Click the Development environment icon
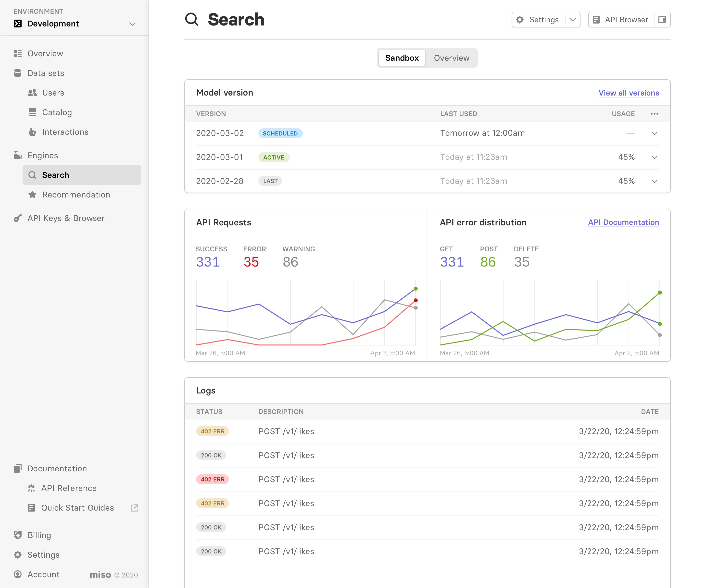Viewport: 706px width, 588px height. (x=17, y=24)
